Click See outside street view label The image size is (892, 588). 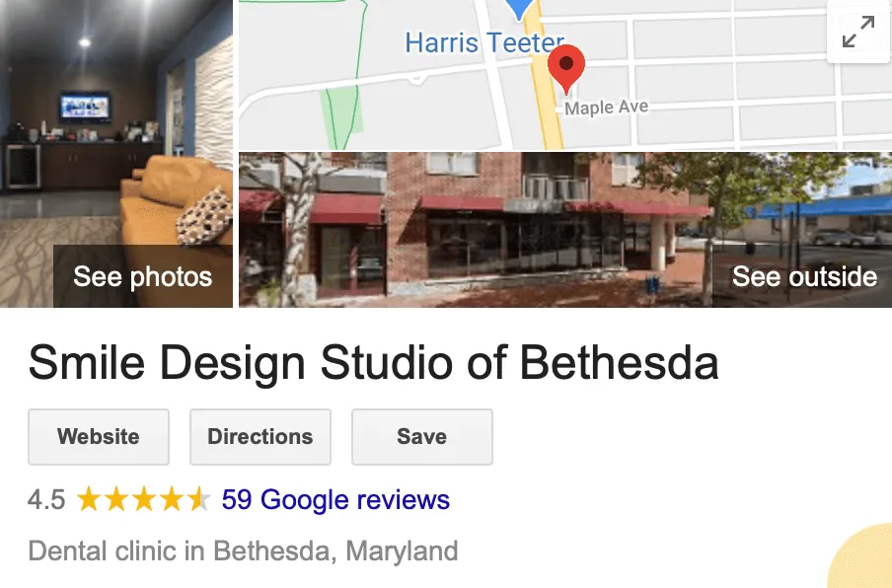coord(804,276)
